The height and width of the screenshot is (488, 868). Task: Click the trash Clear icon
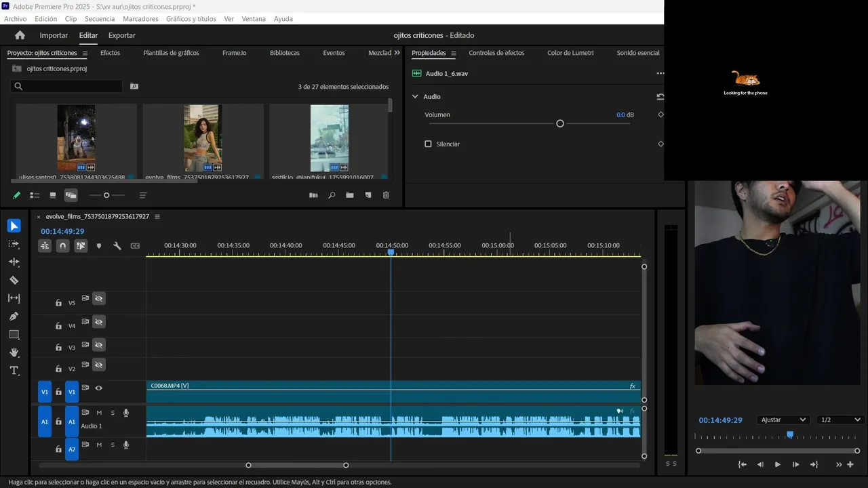pos(386,195)
